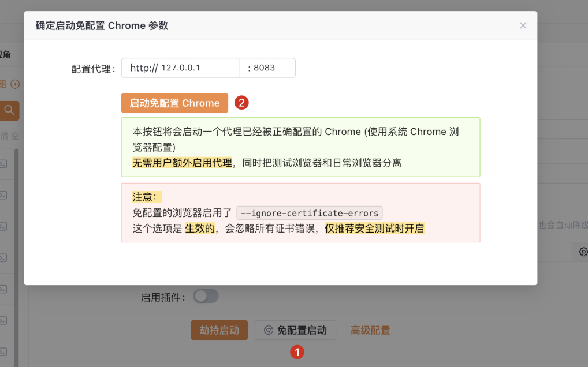Click the Chrome icon in 免配置启动 button
The image size is (588, 367).
269,331
